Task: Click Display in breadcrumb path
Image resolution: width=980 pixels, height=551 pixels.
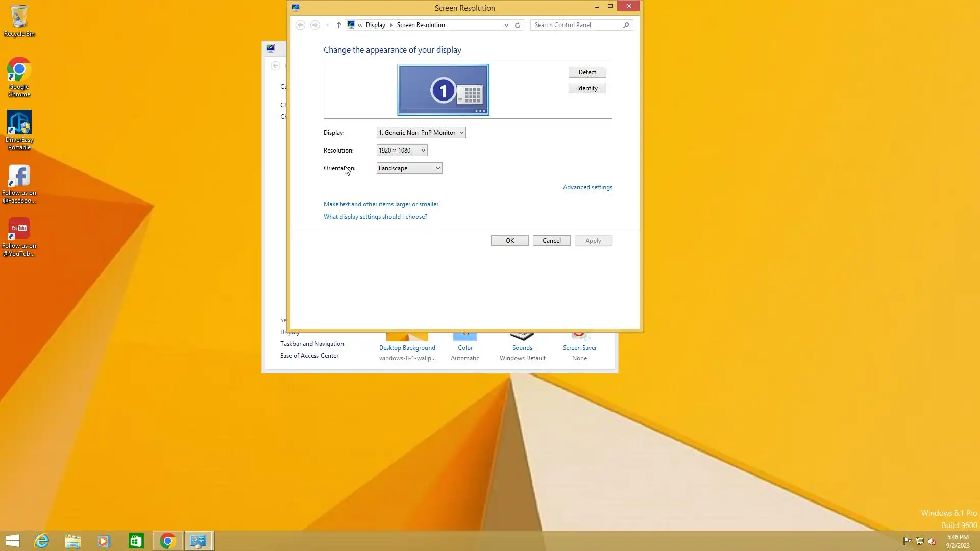Action: tap(375, 25)
